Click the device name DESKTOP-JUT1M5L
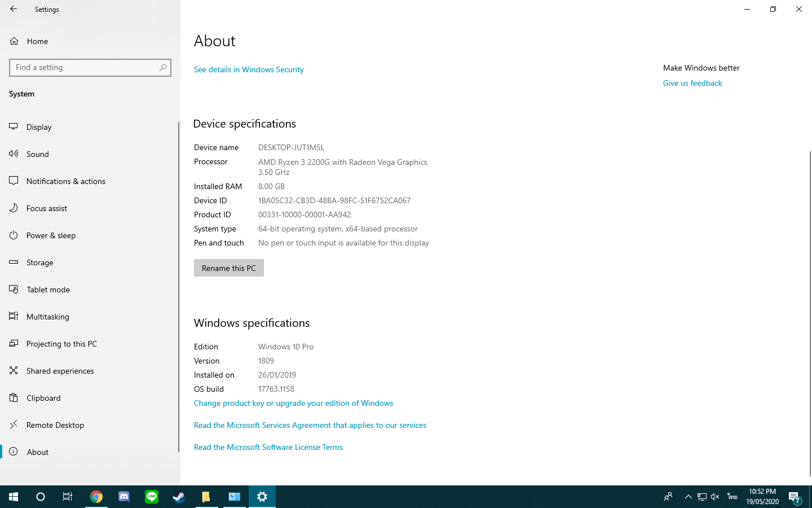This screenshot has width=812, height=508. pyautogui.click(x=292, y=147)
